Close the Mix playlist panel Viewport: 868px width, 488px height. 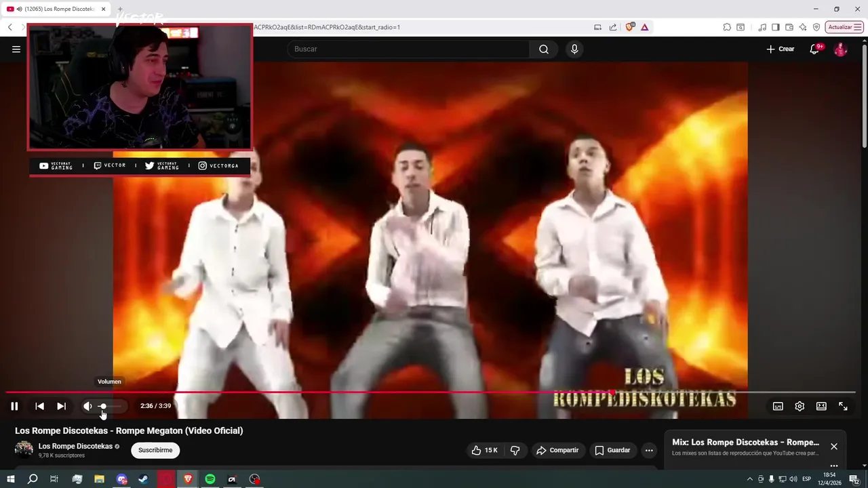(x=834, y=446)
